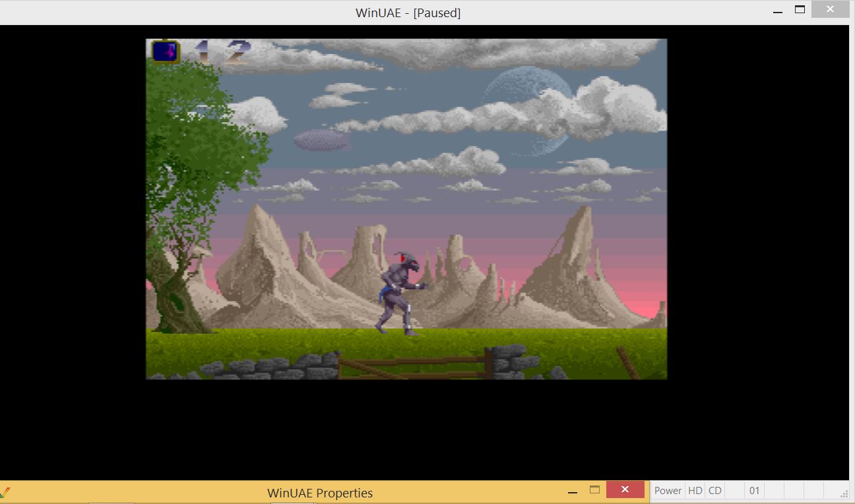Viewport: 855px width, 504px height.
Task: Click the floppy drive track indicator 01
Action: [x=754, y=491]
